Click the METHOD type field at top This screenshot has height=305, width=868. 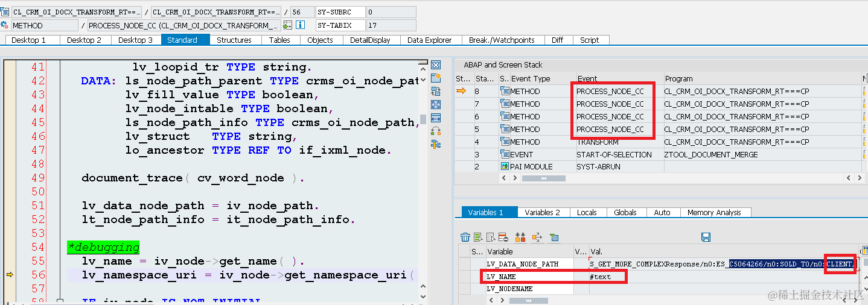click(45, 25)
